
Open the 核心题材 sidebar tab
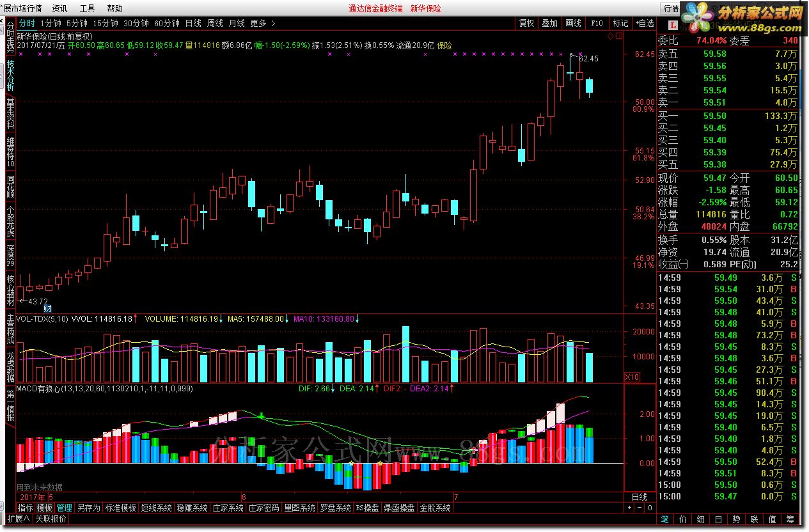(10, 290)
